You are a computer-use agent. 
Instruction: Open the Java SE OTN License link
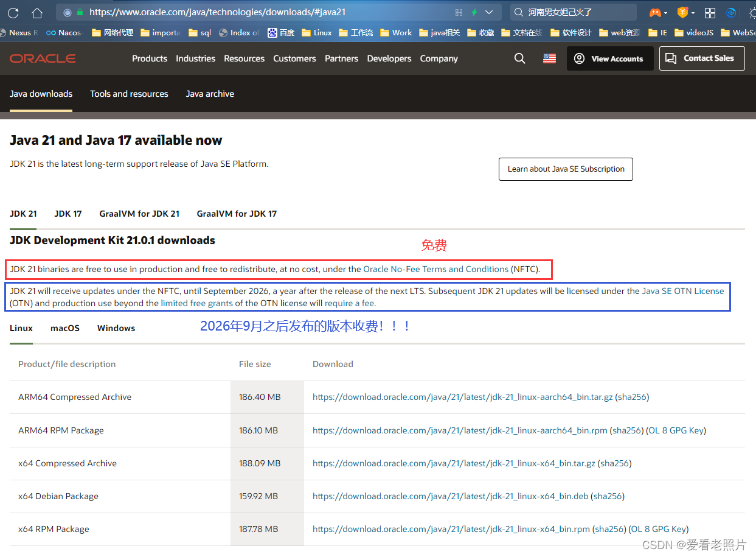coord(683,291)
